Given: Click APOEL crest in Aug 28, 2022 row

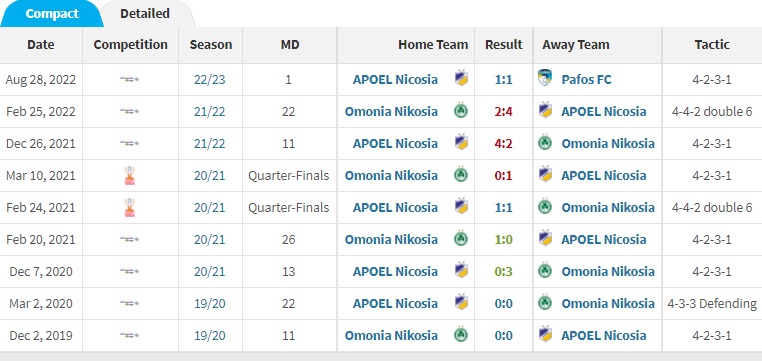Looking at the screenshot, I should click(x=461, y=79).
